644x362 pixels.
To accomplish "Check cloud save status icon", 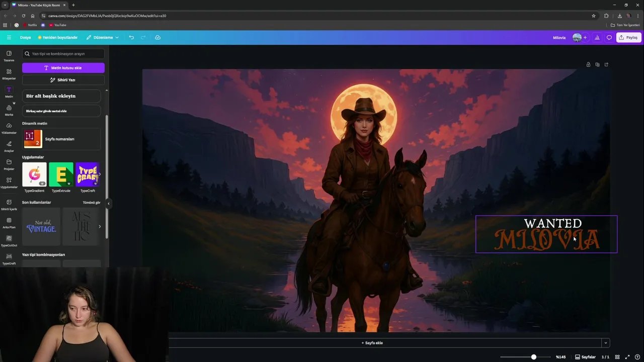I will [157, 37].
